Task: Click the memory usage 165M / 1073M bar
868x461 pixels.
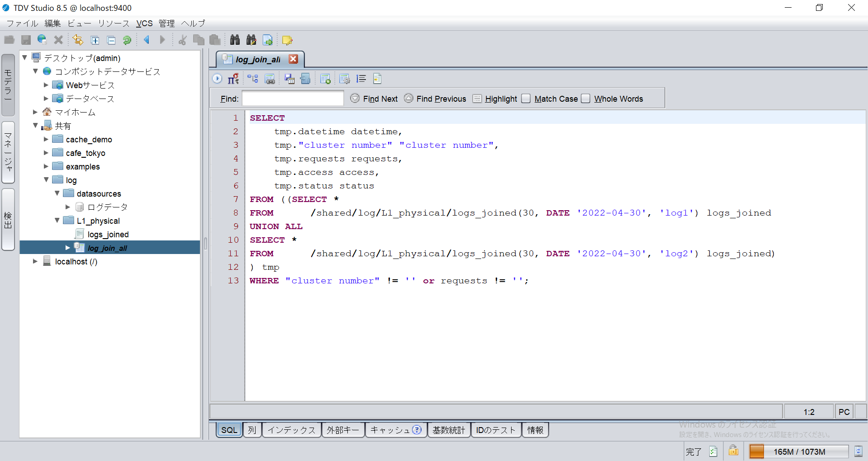Action: pyautogui.click(x=799, y=452)
